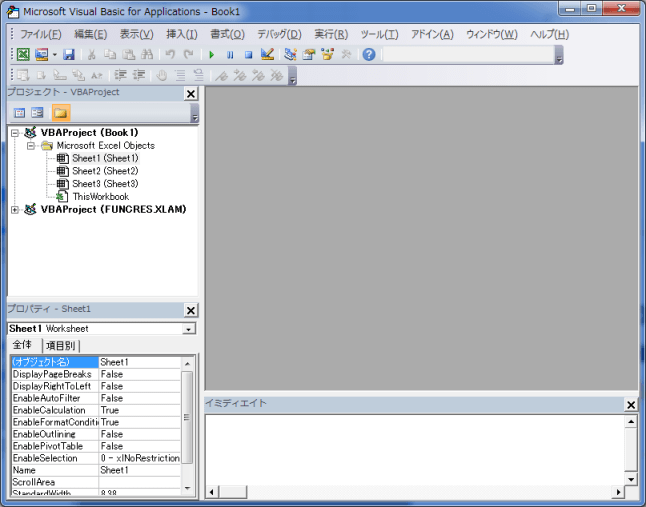The image size is (646, 507).
Task: Select ThisWorkbook in project tree
Action: [x=100, y=197]
